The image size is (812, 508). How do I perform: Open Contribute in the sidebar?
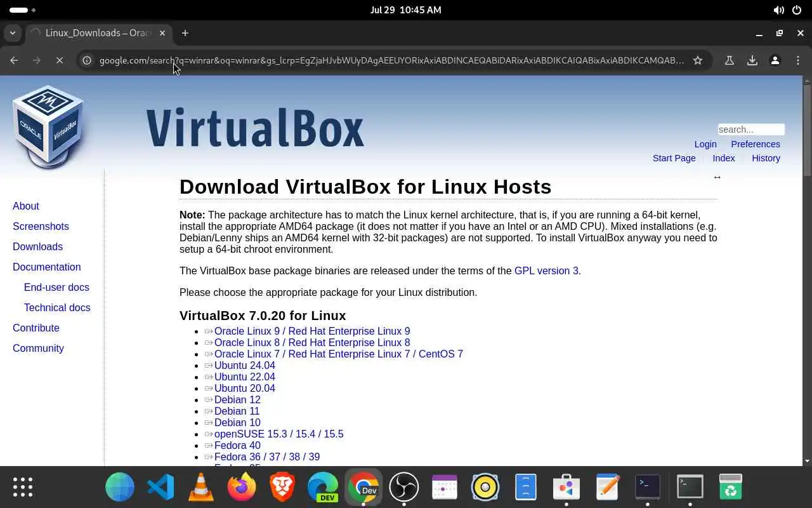click(x=36, y=328)
